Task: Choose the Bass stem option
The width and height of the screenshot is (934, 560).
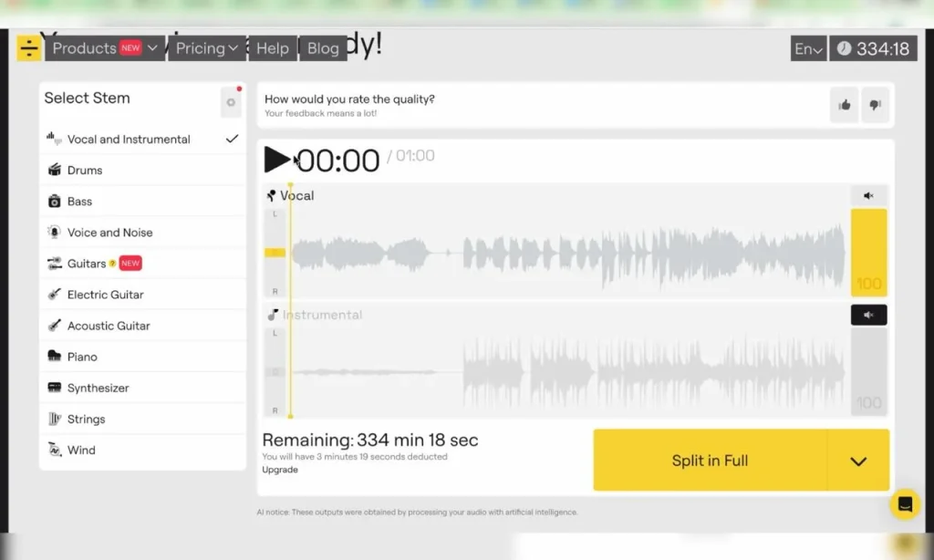Action: pyautogui.click(x=143, y=202)
